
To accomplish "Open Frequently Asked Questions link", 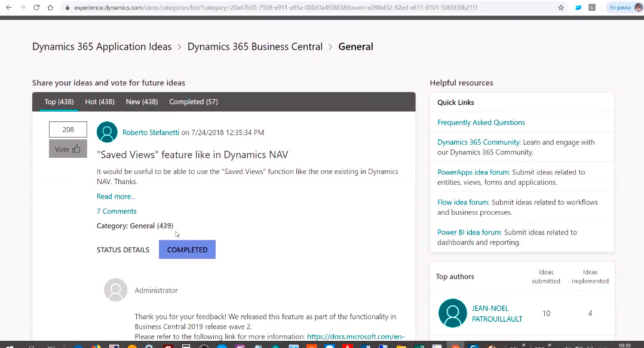I will (x=481, y=123).
